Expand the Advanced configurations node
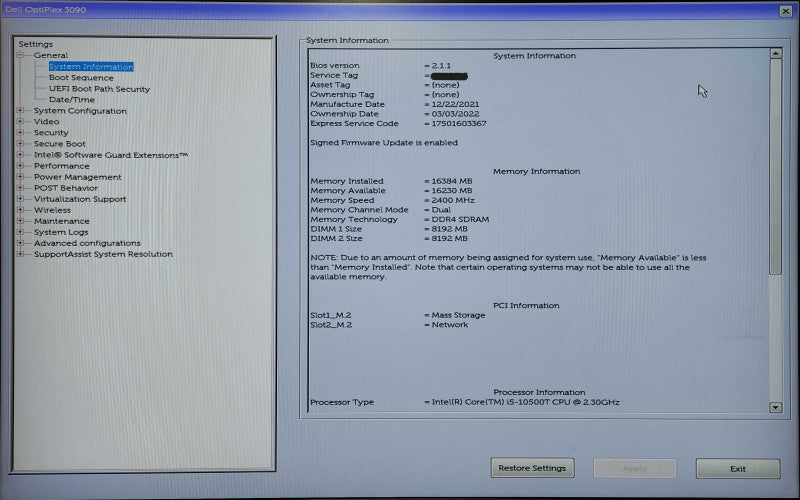The image size is (800, 500). pos(20,243)
